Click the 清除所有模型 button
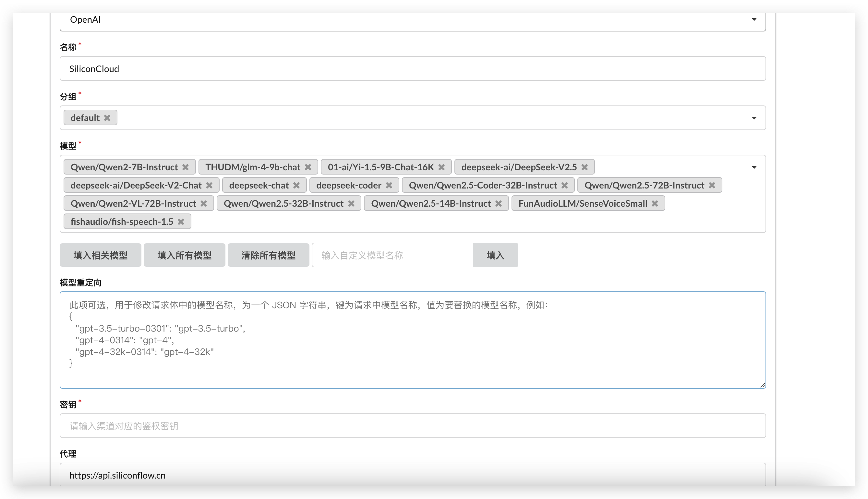The image size is (868, 499). tap(268, 255)
